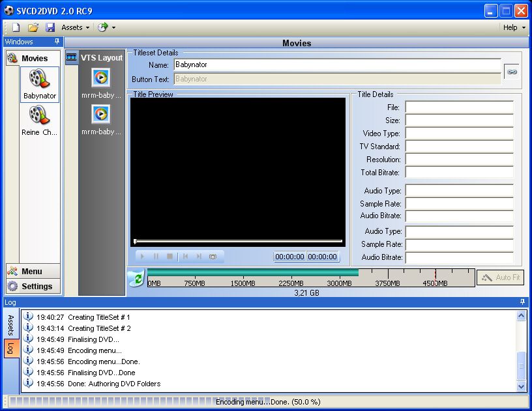This screenshot has width=532, height=411.
Task: Toggle the link name and button text icon
Action: pyautogui.click(x=512, y=72)
